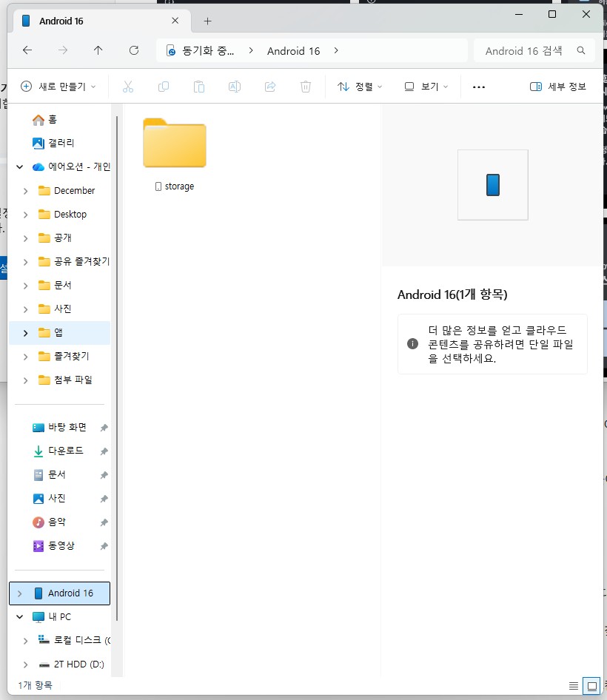Click the Delete trash can icon
The width and height of the screenshot is (607, 700).
(x=306, y=87)
